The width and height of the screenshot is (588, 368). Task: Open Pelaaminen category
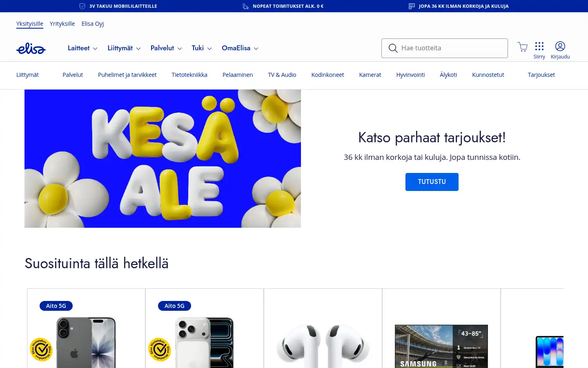pos(238,75)
